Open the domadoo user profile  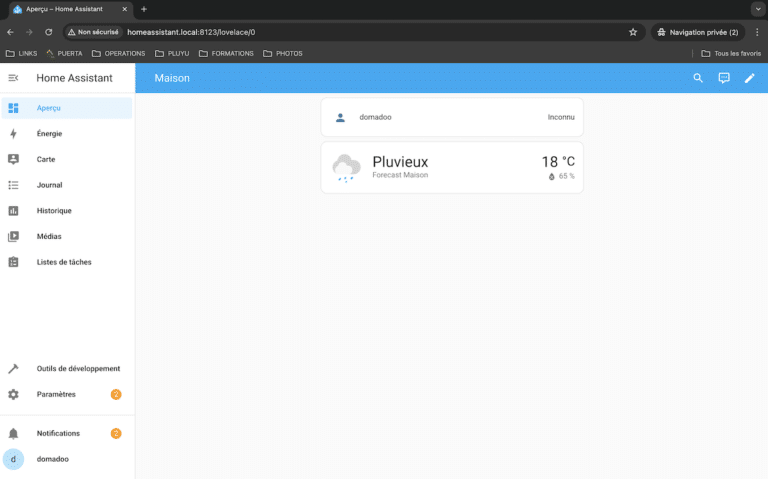tap(67, 459)
